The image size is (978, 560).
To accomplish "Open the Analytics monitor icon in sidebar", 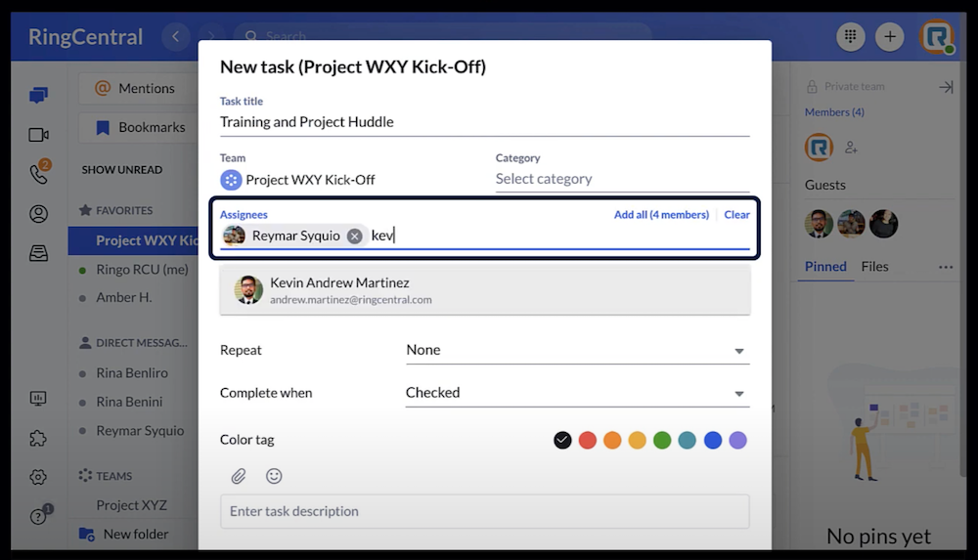I will [38, 399].
